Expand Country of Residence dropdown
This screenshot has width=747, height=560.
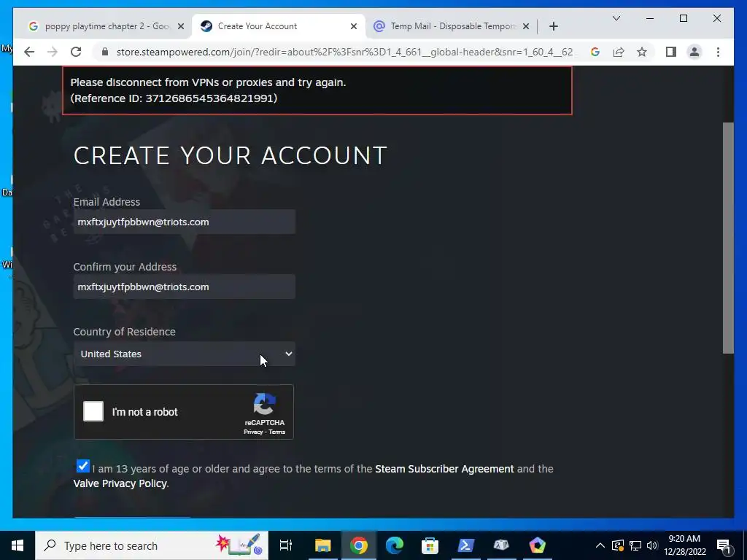[x=185, y=354]
